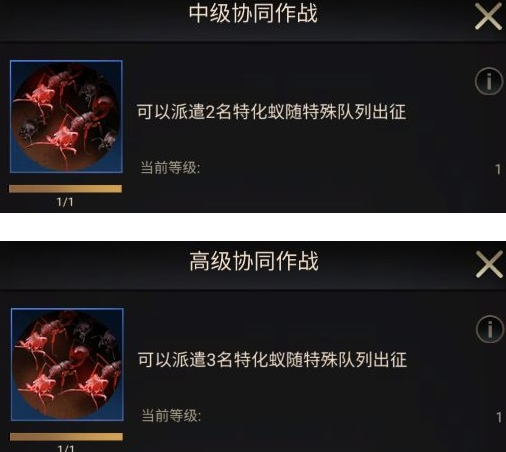The height and width of the screenshot is (452, 506).
Task: Close the 中级协同作战 panel
Action: 488,16
